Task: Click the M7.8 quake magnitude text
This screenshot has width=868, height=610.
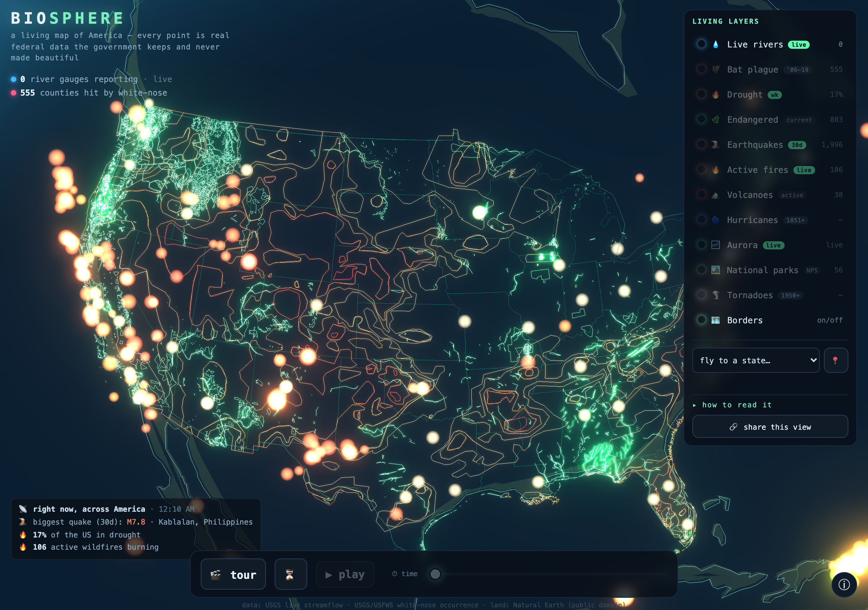Action: pos(136,522)
